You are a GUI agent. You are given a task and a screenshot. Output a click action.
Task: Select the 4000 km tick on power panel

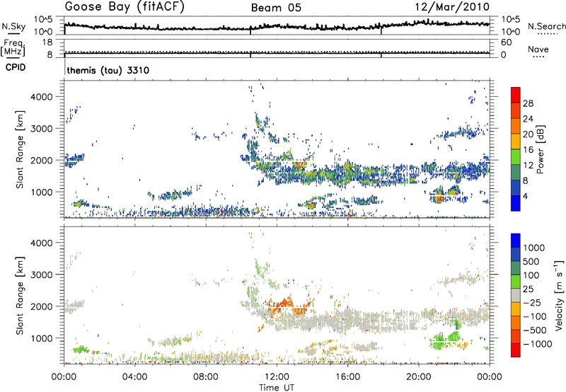42,97
